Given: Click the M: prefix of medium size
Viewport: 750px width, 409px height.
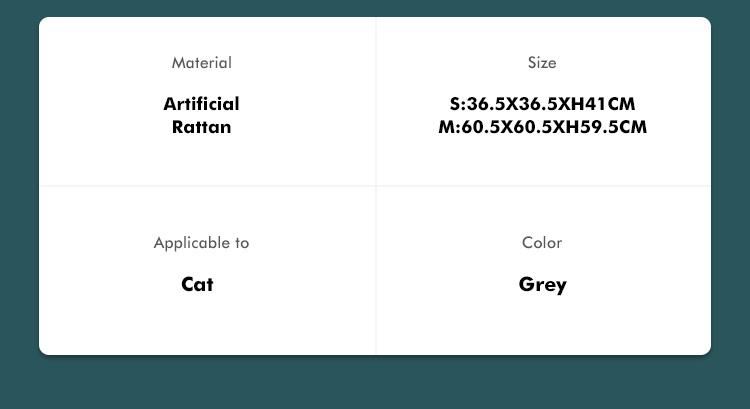Looking at the screenshot, I should [449, 127].
